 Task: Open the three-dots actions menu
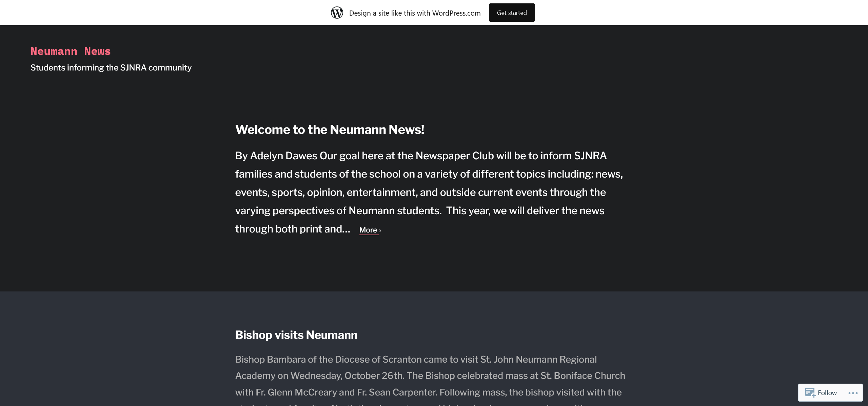(853, 393)
